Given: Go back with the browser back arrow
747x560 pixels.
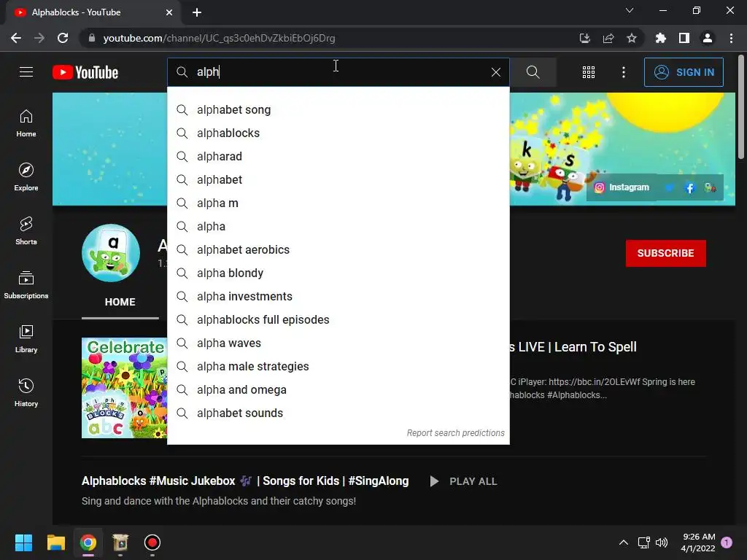Looking at the screenshot, I should (16, 38).
